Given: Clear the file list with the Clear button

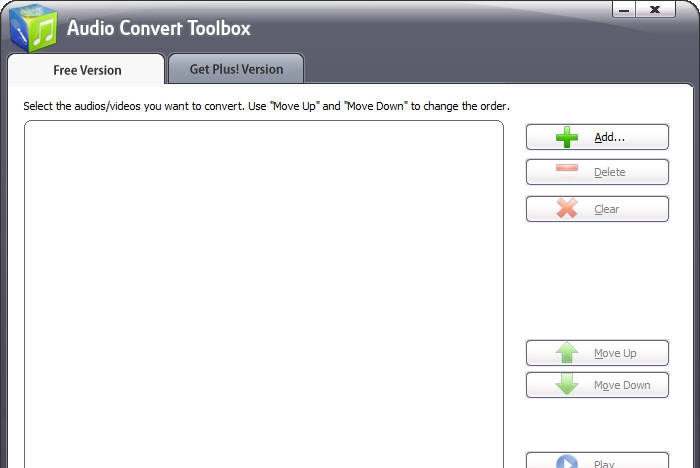Looking at the screenshot, I should click(597, 209).
